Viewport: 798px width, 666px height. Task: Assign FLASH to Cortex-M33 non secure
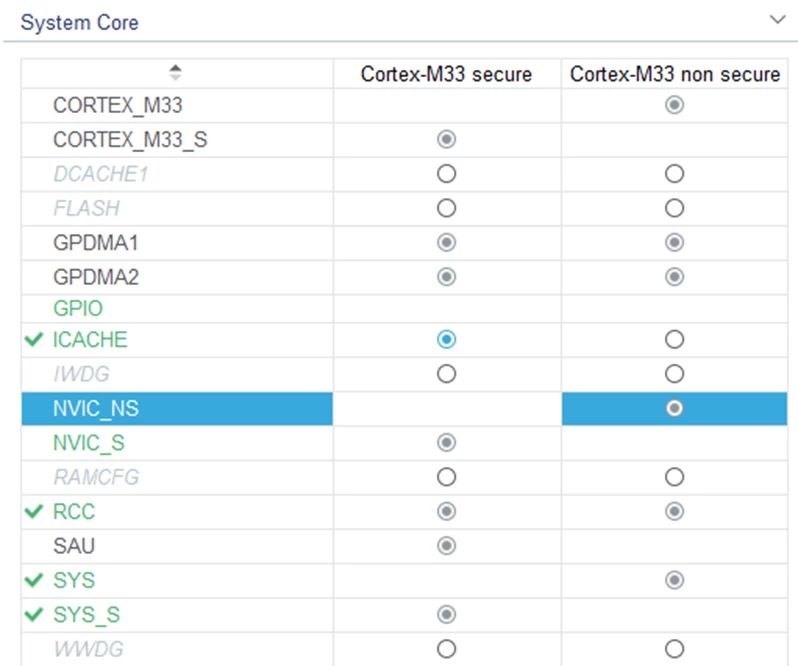[x=674, y=208]
